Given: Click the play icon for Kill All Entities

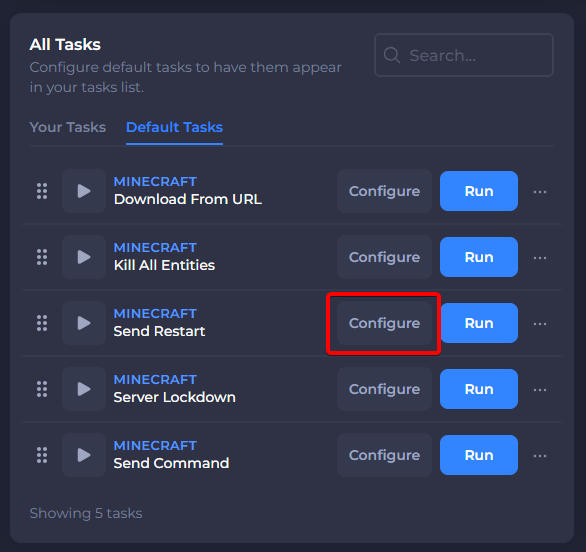Looking at the screenshot, I should pyautogui.click(x=84, y=257).
